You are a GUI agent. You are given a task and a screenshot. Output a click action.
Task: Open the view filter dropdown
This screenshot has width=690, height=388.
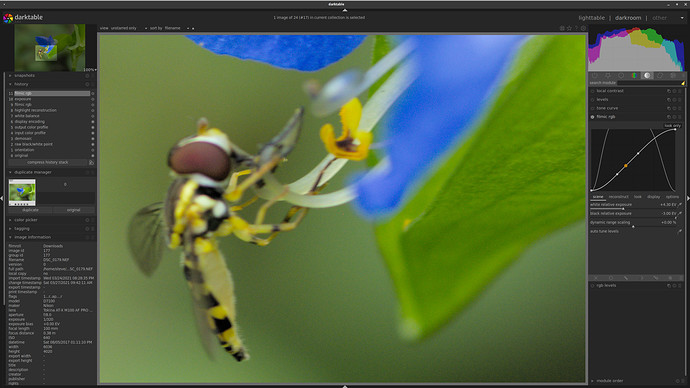[128, 28]
